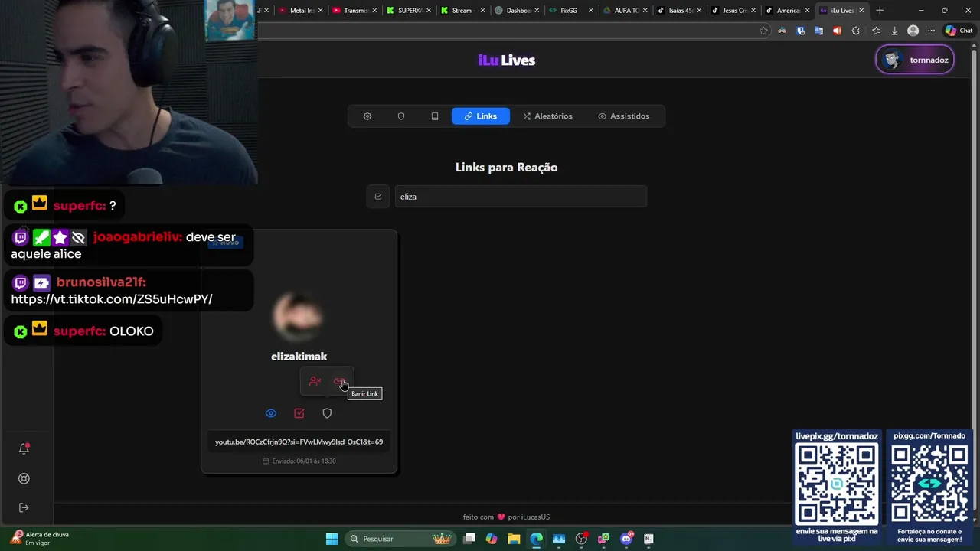Open the bookmark tab in top navigation
The image size is (980, 551).
435,116
